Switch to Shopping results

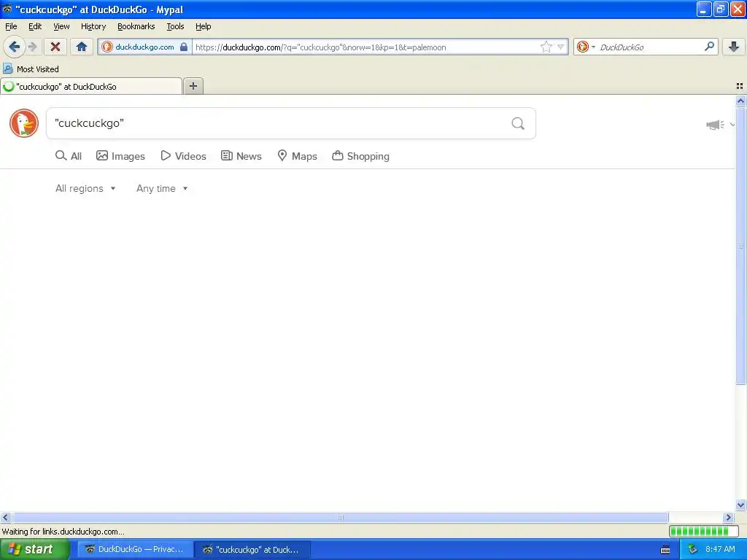click(360, 156)
